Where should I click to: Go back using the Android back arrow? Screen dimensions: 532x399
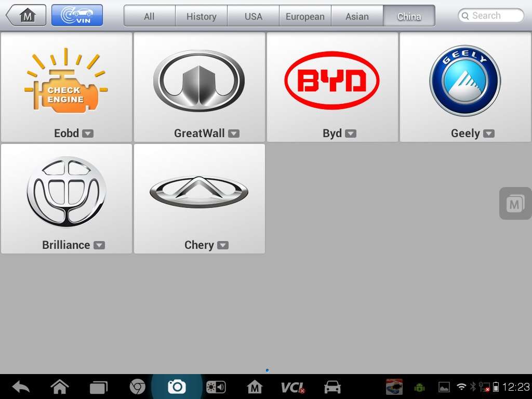[21, 387]
